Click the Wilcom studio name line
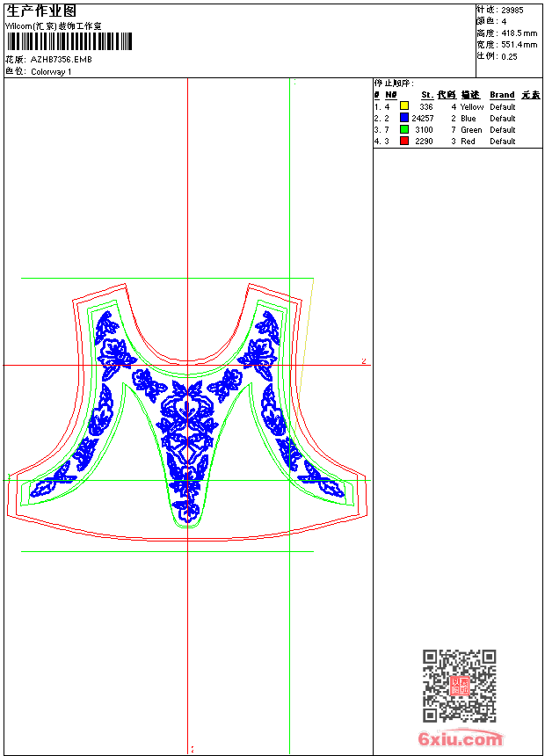This screenshot has height=756, width=545. pyautogui.click(x=54, y=26)
